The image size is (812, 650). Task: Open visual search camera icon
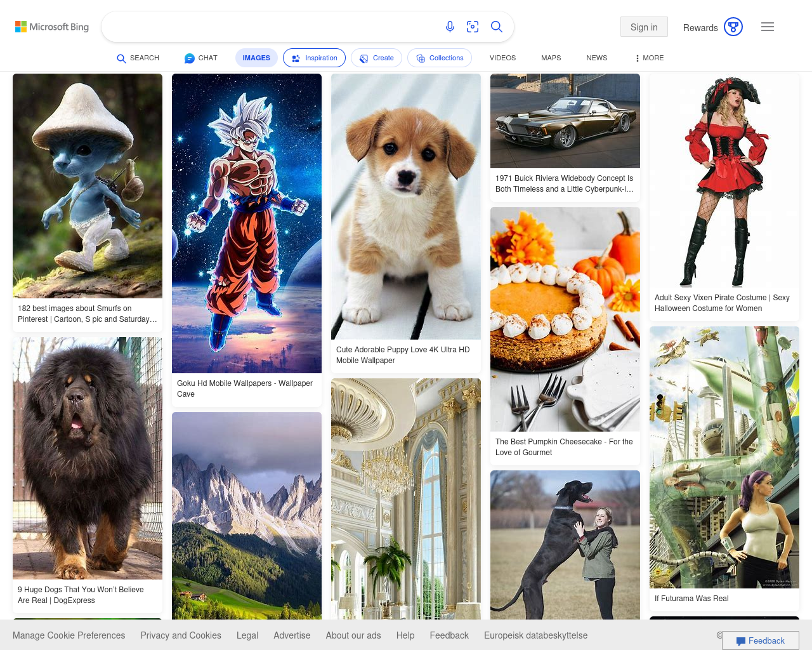473,27
